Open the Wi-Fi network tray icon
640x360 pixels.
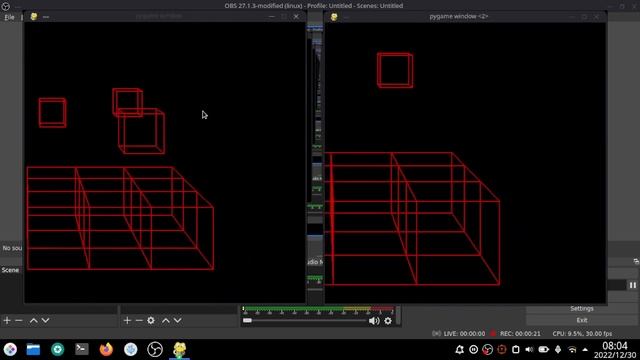[572, 350]
